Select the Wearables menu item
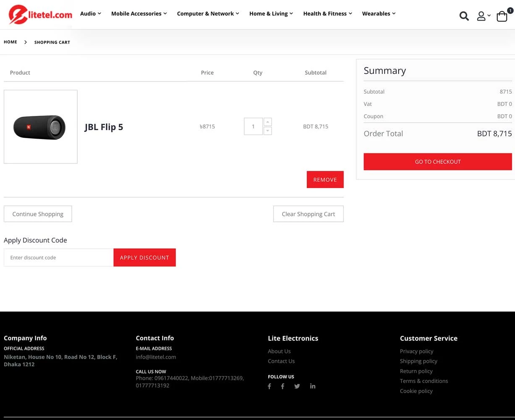The image size is (515, 420). coord(379,13)
